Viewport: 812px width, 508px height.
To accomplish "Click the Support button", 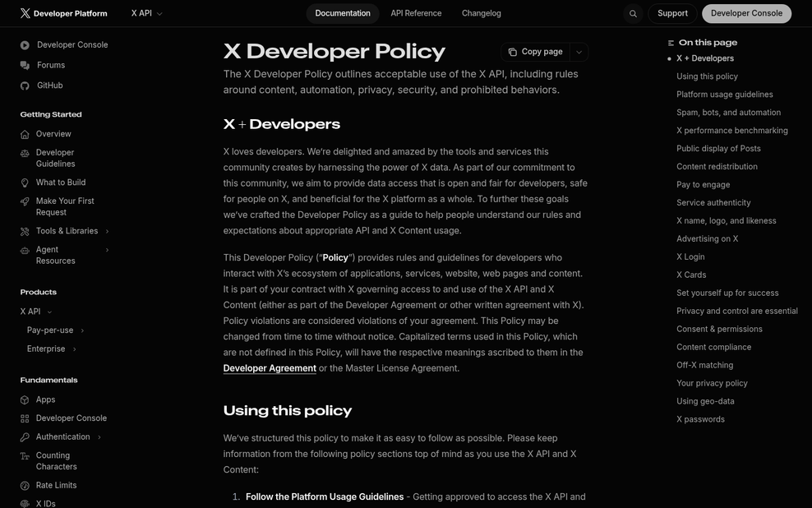I will coord(673,13).
